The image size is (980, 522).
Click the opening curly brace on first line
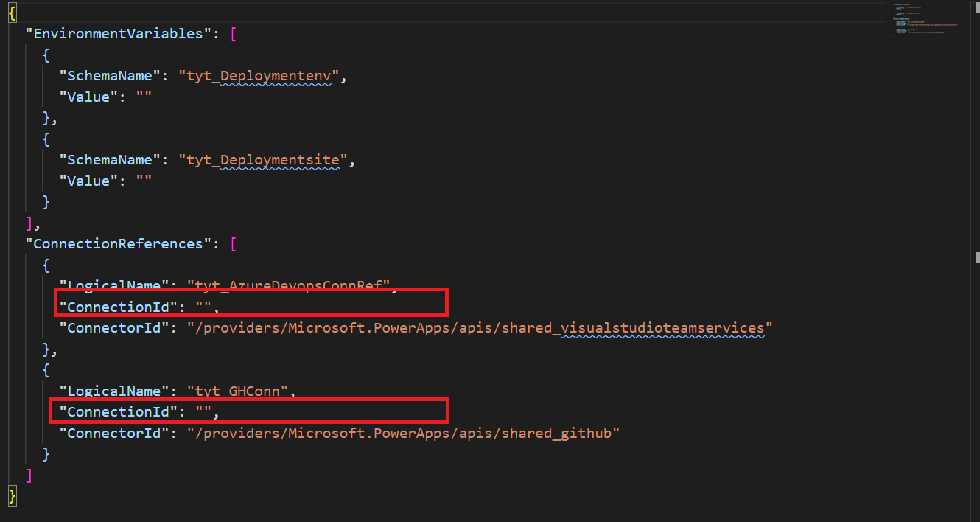pos(12,13)
